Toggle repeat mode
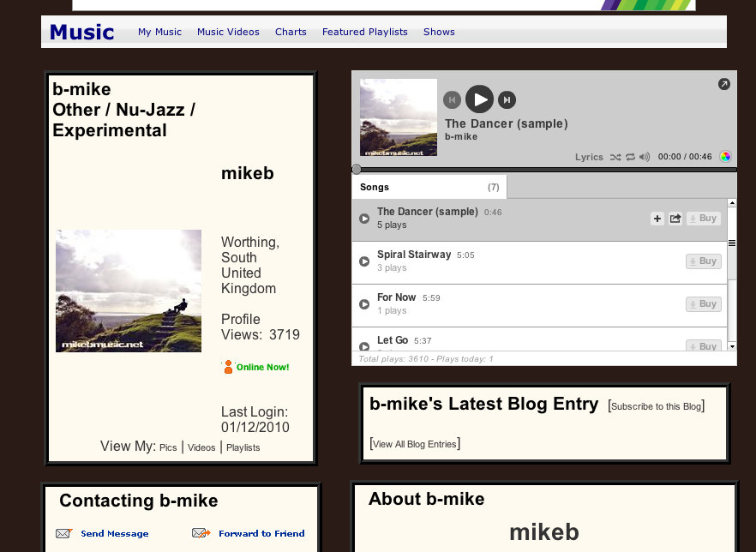756x552 pixels. (630, 158)
